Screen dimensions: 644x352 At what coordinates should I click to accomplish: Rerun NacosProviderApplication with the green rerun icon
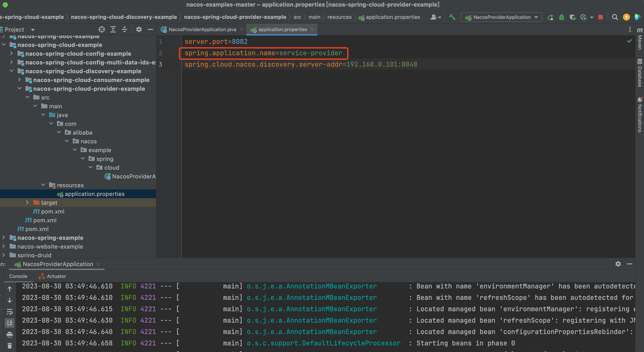tap(550, 17)
